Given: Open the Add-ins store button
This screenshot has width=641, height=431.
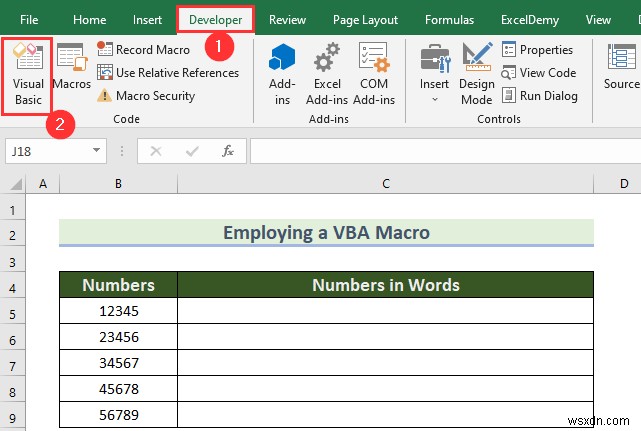Looking at the screenshot, I should click(282, 74).
